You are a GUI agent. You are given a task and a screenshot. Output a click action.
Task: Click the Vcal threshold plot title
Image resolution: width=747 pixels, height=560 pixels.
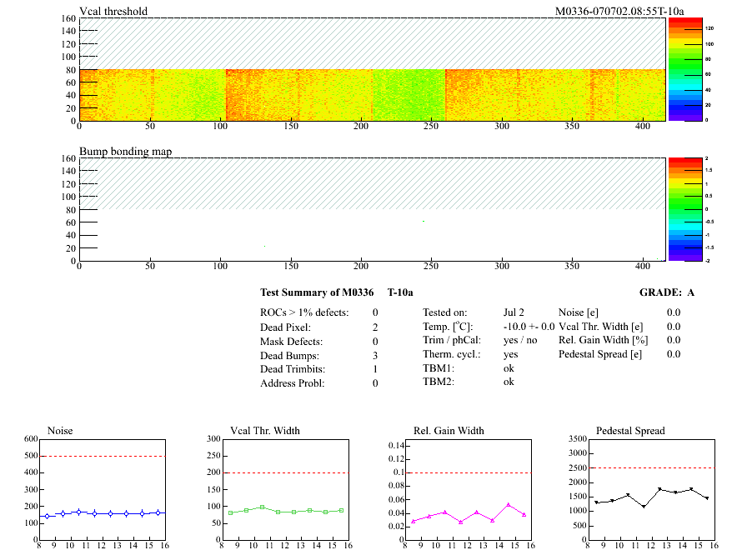tap(113, 11)
